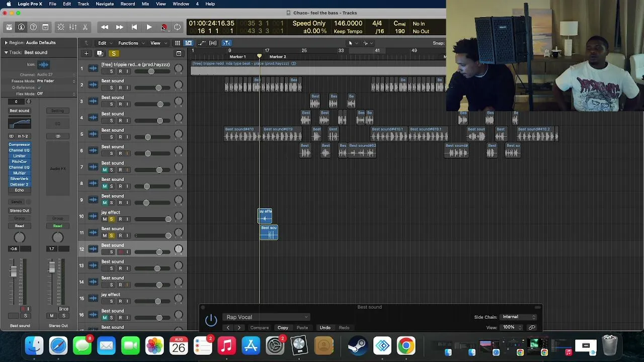Show the Toolbar icon in control bar
This screenshot has height=362, width=644.
pyautogui.click(x=45, y=27)
